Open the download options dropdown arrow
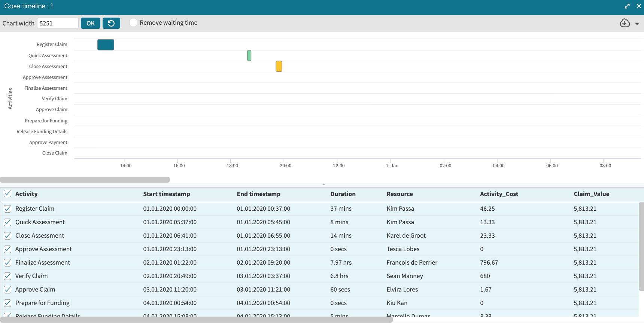This screenshot has width=644, height=323. pyautogui.click(x=637, y=24)
